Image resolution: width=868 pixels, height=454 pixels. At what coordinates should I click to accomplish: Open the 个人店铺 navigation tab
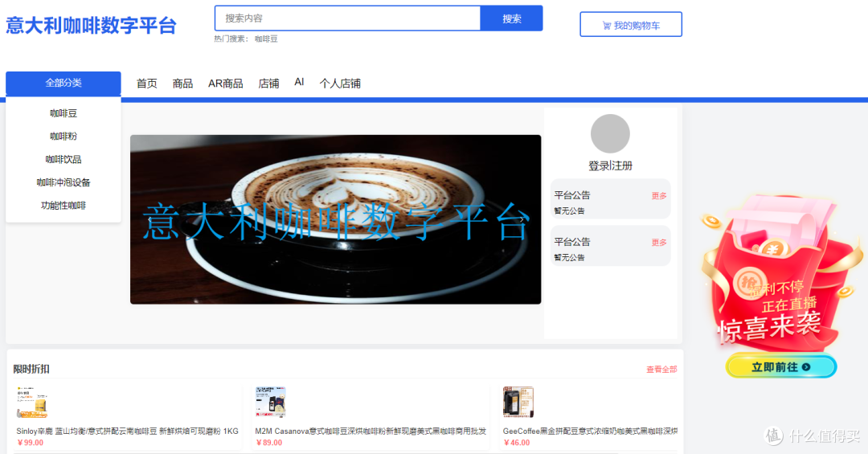coord(340,83)
